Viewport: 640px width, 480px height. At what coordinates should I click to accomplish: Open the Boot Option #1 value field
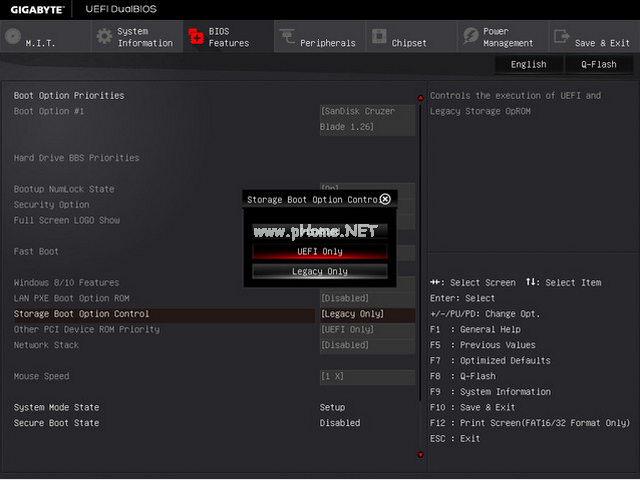pos(367,119)
